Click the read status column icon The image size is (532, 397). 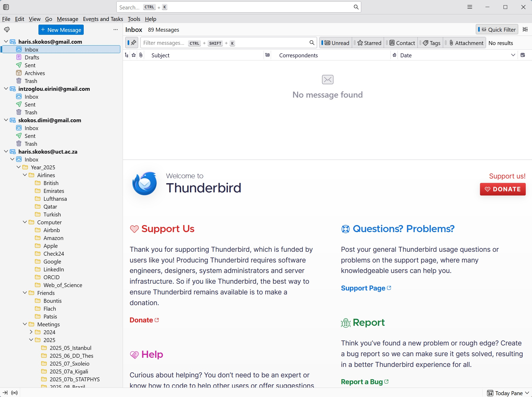[267, 55]
